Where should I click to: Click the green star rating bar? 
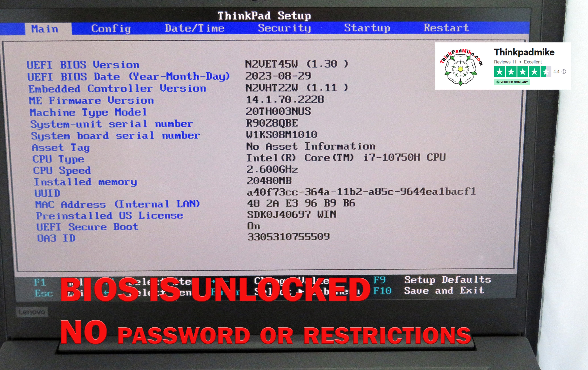click(523, 72)
